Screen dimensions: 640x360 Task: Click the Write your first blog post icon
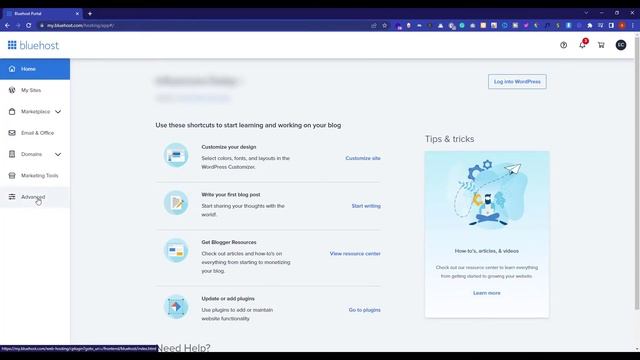click(x=176, y=202)
